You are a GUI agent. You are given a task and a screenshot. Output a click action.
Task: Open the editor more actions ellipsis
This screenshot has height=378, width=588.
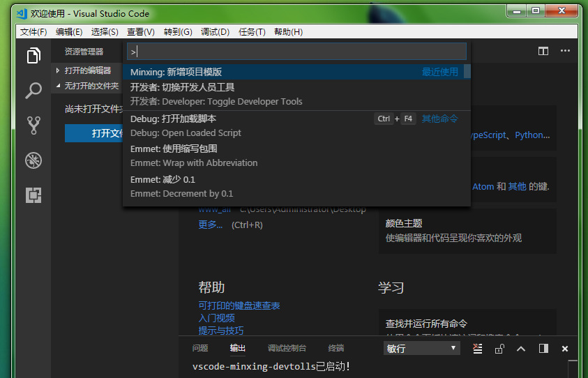click(x=565, y=51)
